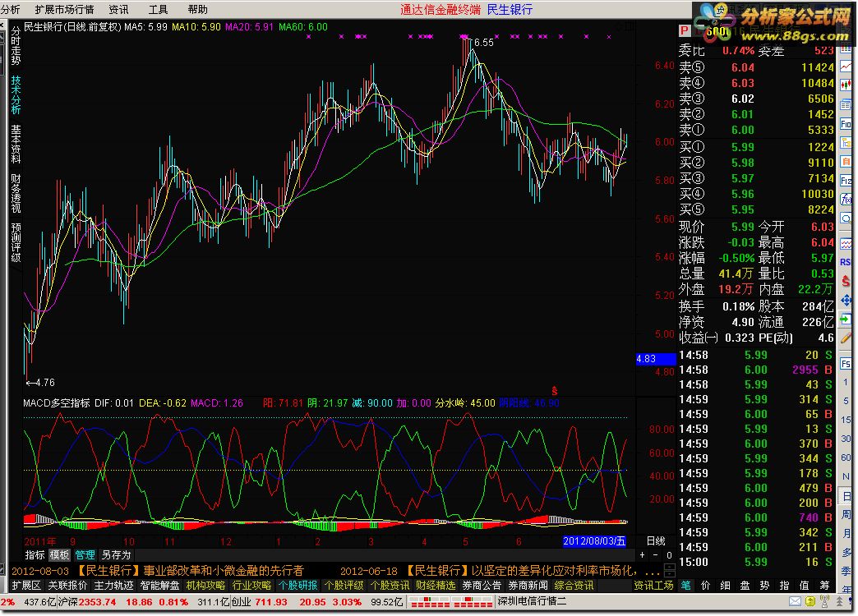This screenshot has width=858, height=616.
Task: Click the 日线 period label under chart
Action: tap(656, 541)
